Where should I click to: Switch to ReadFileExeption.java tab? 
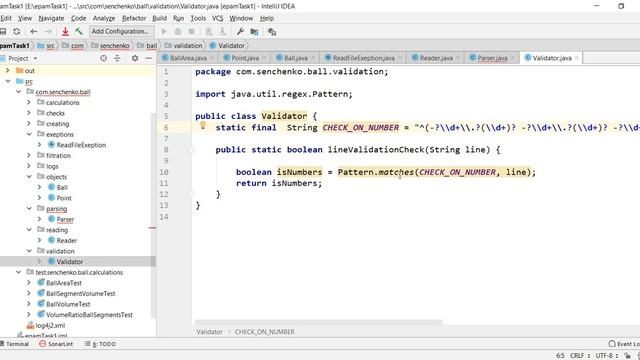click(x=363, y=58)
